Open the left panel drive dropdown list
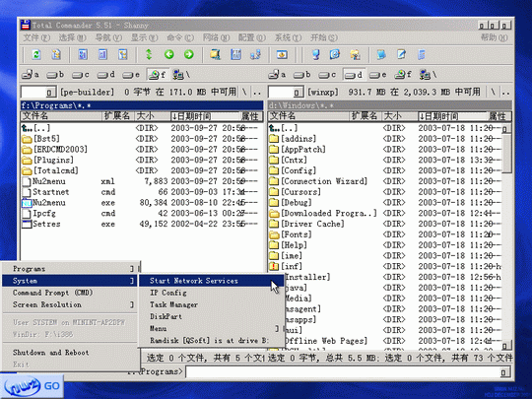532x399 pixels. 50,93
